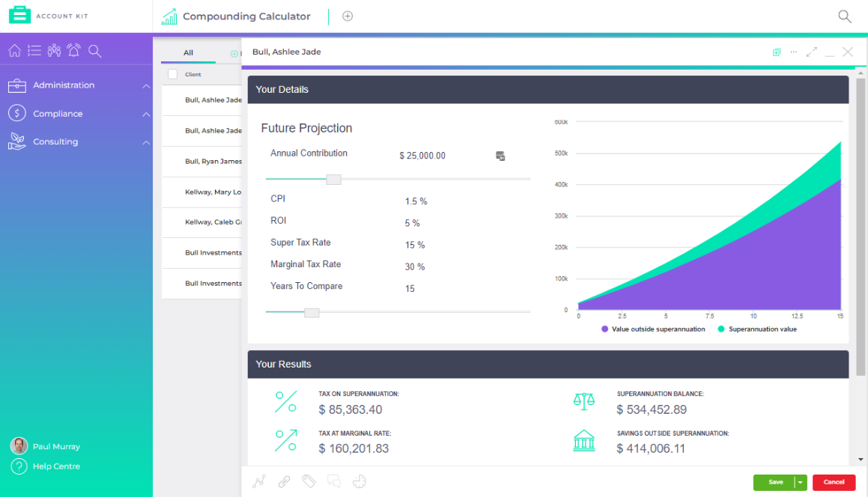Click the tag icon near the Save button
The width and height of the screenshot is (868, 497).
pos(309,481)
